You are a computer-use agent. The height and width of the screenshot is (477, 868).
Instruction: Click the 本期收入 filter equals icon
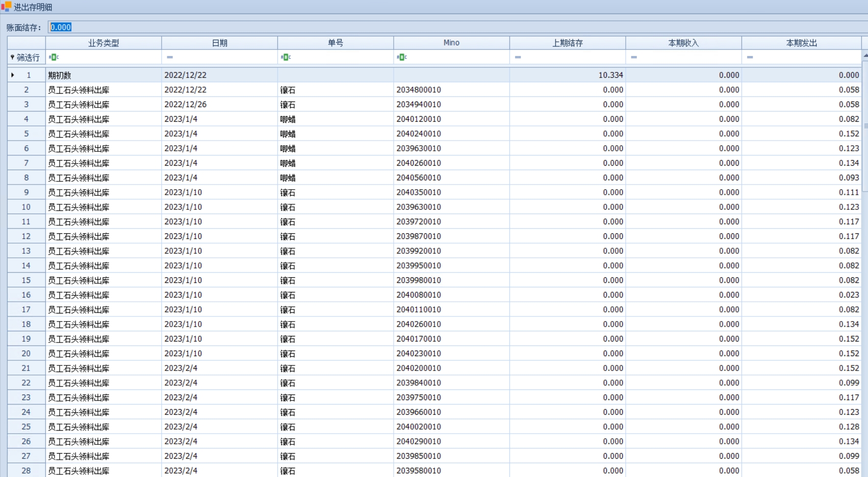coord(634,57)
